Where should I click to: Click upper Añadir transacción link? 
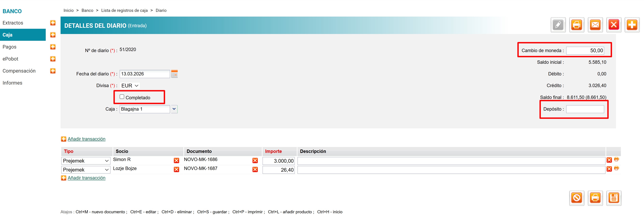tap(86, 139)
